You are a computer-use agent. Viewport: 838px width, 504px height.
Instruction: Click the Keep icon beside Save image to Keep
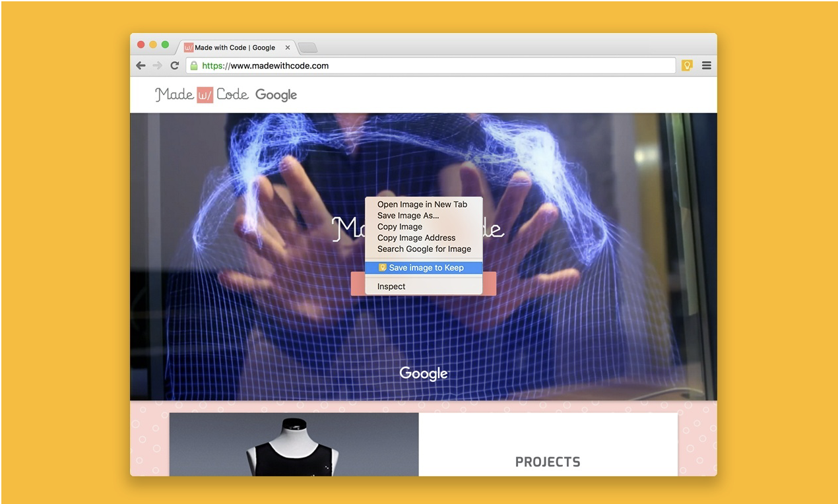pyautogui.click(x=382, y=268)
